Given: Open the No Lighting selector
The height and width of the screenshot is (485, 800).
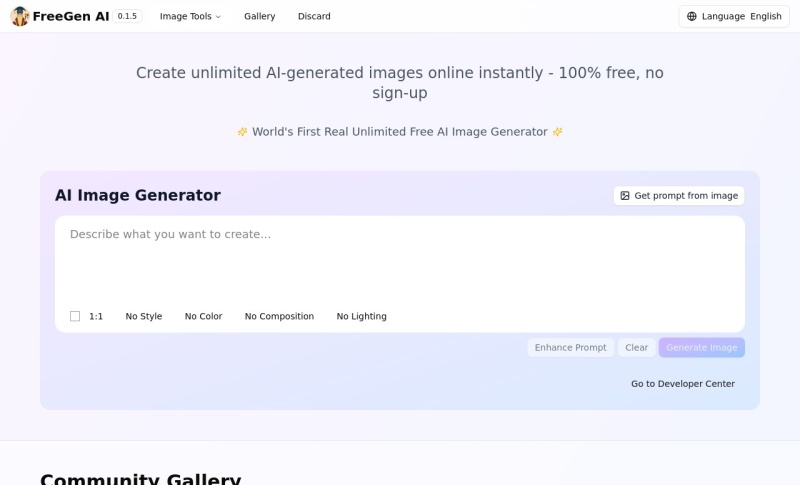Looking at the screenshot, I should click(362, 316).
